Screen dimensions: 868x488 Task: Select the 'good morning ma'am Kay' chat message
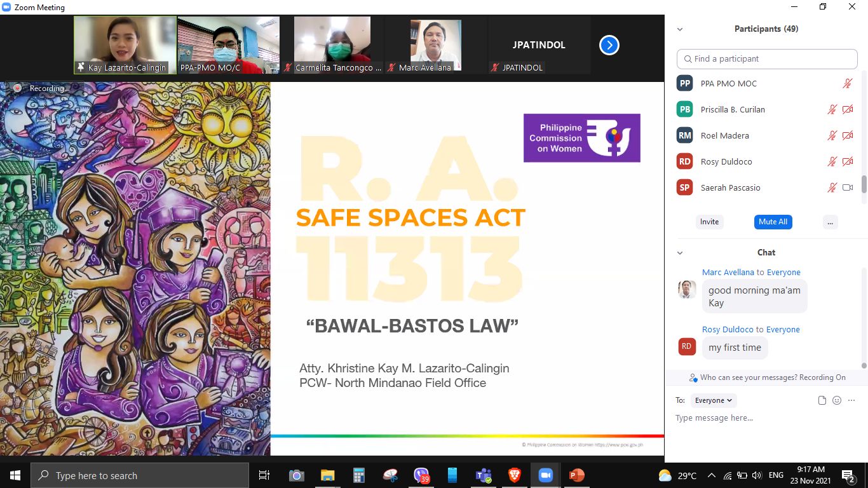[x=754, y=297]
